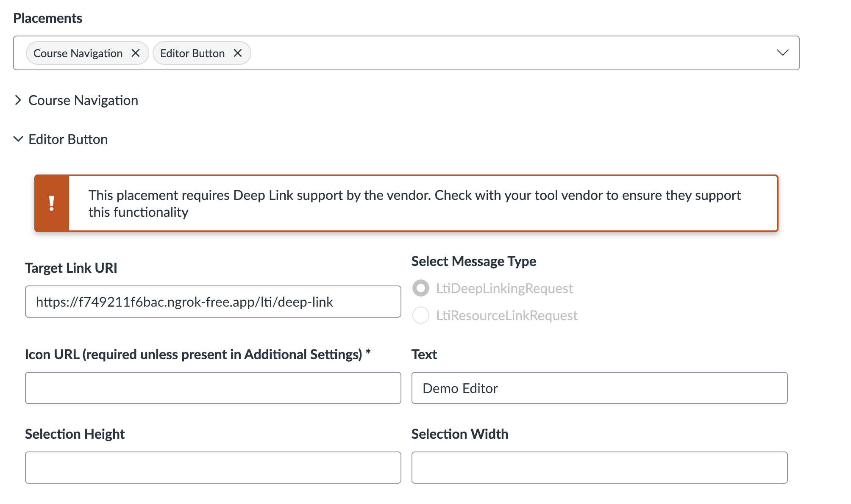Click the chevron beside Course Navigation heading

click(18, 100)
